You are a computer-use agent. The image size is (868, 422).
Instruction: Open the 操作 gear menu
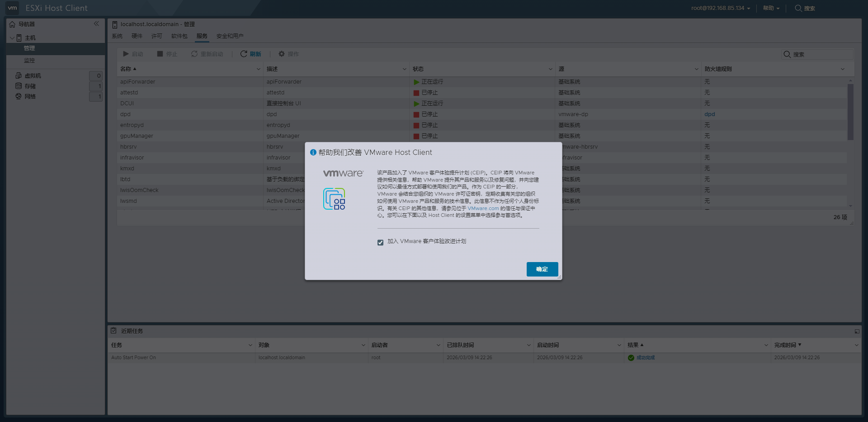[289, 54]
